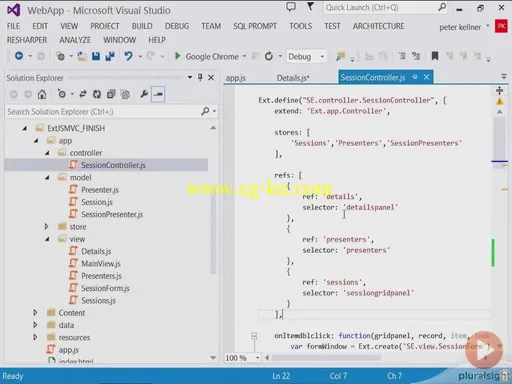Click the Pending Changes Filter clock icon
The image size is (512, 384).
coord(62,94)
